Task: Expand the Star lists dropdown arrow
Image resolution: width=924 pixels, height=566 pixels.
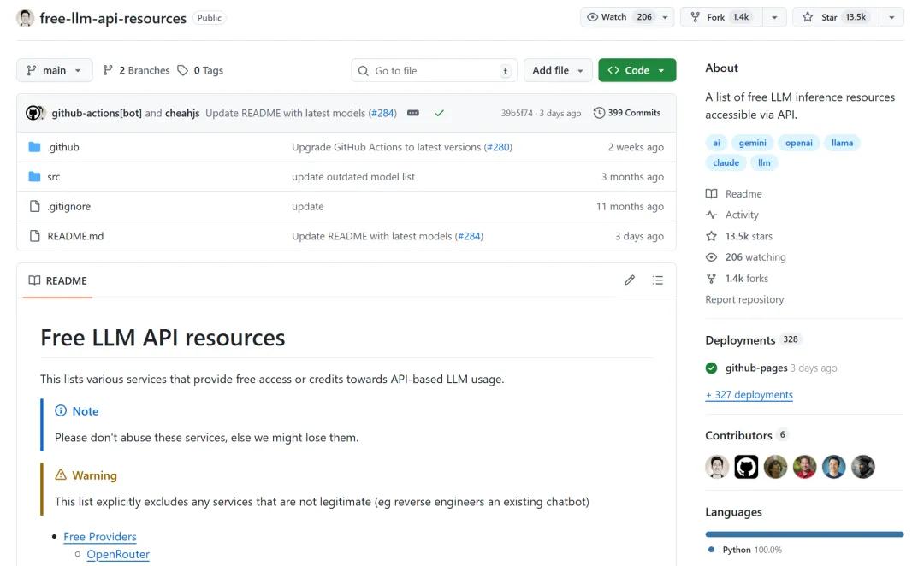Action: click(891, 17)
